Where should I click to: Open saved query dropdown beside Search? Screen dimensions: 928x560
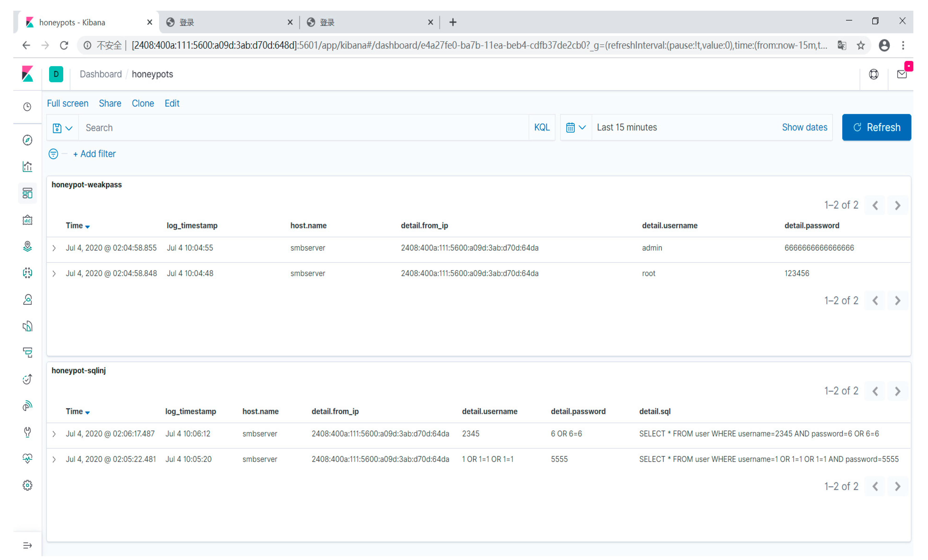click(x=62, y=128)
